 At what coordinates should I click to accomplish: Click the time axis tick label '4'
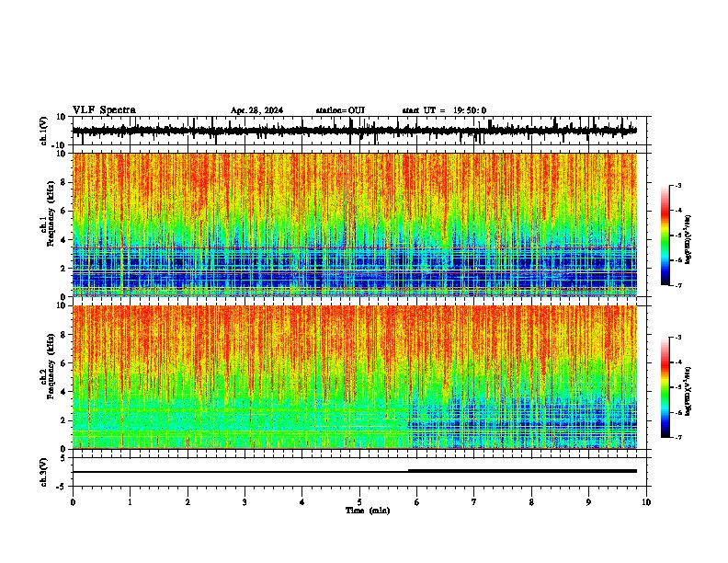pyautogui.click(x=302, y=502)
